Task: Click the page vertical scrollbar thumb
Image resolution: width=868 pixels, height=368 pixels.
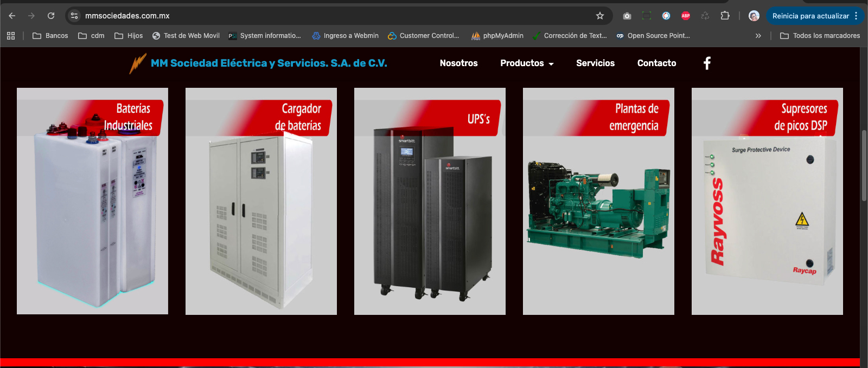Action: coord(864,166)
